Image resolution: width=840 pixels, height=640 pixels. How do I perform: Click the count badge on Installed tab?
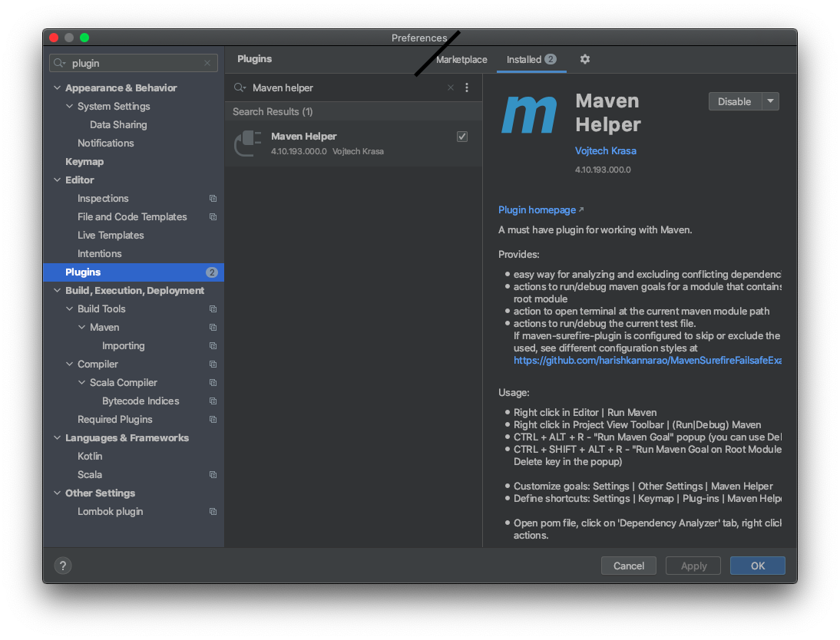[551, 59]
